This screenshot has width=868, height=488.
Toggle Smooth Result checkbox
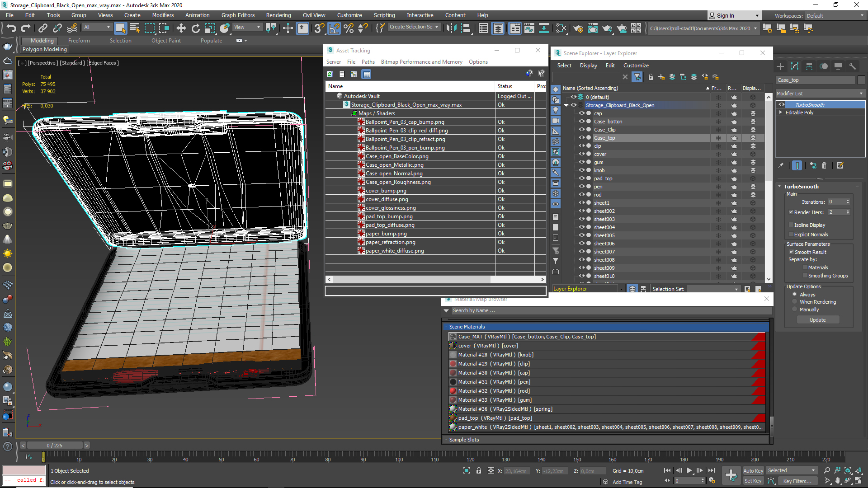792,252
